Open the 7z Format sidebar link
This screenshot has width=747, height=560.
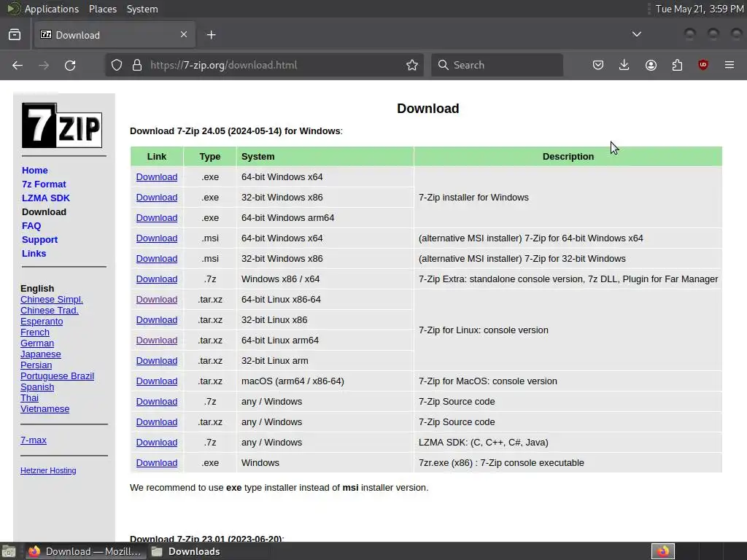click(44, 184)
